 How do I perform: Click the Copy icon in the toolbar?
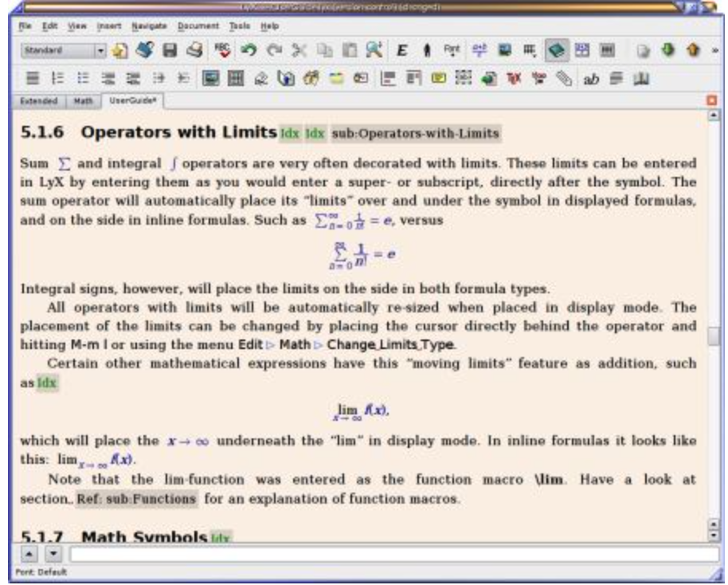(x=324, y=50)
